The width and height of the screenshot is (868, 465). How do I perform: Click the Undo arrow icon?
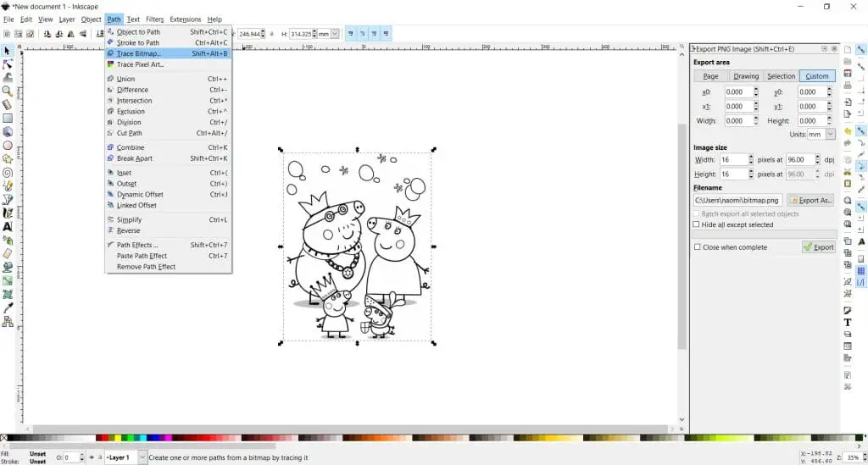coord(848,131)
